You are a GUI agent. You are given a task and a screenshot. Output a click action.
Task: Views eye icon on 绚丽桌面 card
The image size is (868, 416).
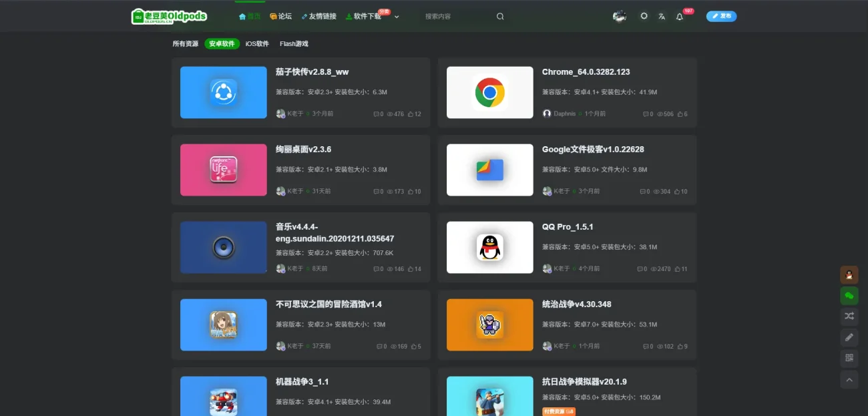[390, 192]
